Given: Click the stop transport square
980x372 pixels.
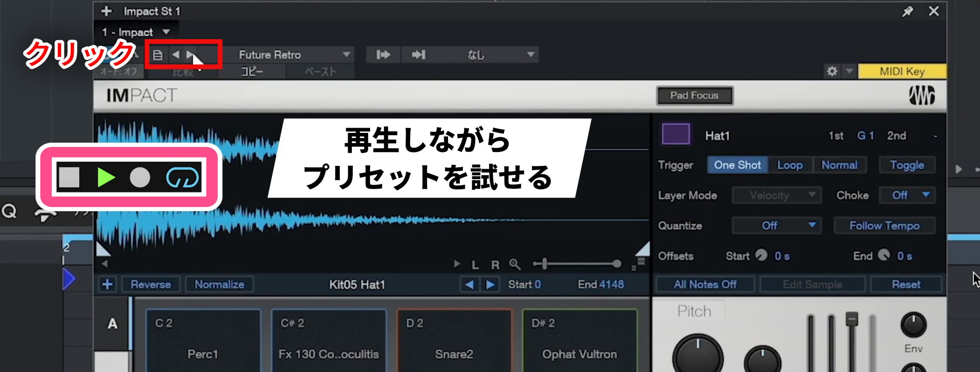Looking at the screenshot, I should coord(69,178).
